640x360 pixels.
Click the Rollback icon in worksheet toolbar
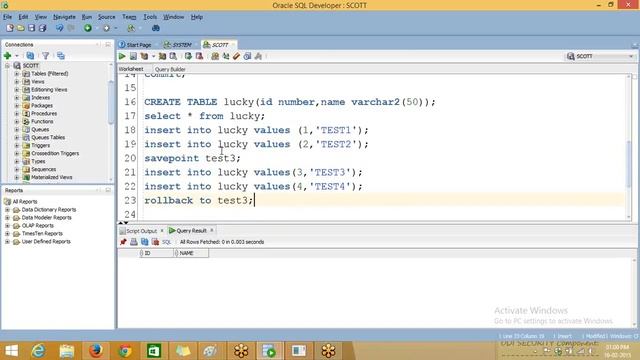(x=199, y=56)
